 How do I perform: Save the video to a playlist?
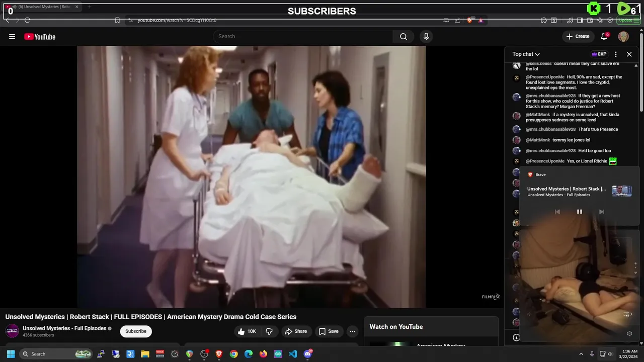coord(329,331)
